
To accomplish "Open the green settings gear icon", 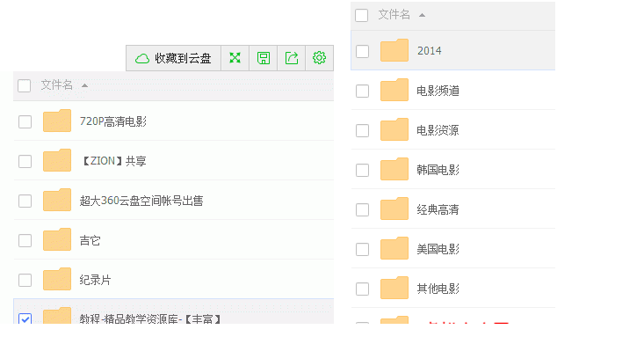I will (x=319, y=58).
